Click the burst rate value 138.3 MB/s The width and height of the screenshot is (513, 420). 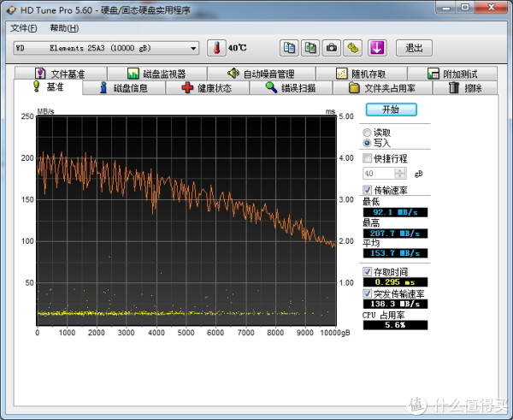point(395,304)
